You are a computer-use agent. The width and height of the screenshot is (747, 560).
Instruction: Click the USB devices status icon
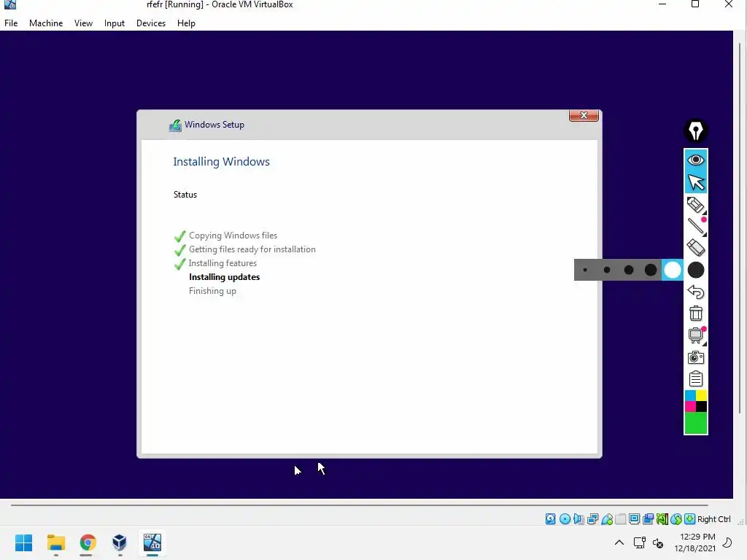606,519
